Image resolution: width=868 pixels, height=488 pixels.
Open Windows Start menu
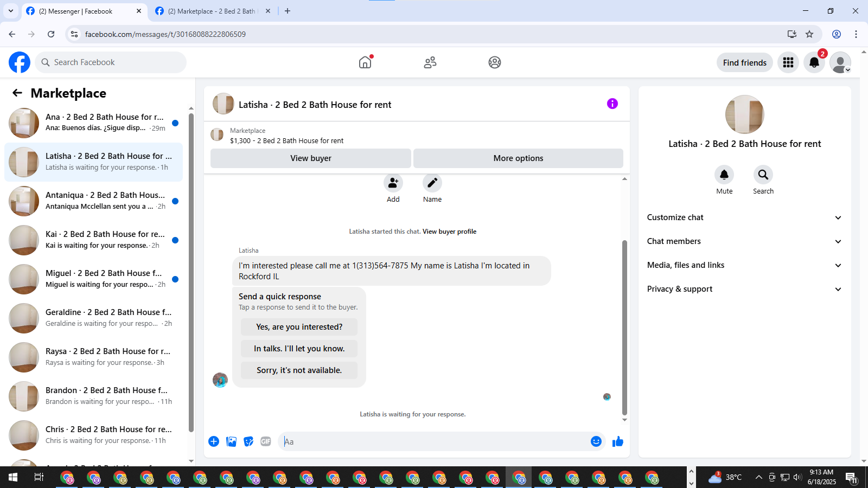[13, 477]
